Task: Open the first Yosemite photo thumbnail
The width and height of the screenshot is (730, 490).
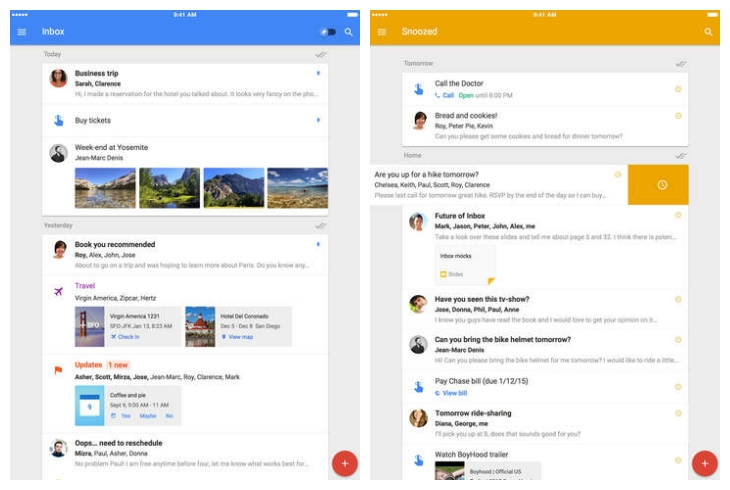Action: pyautogui.click(x=105, y=188)
